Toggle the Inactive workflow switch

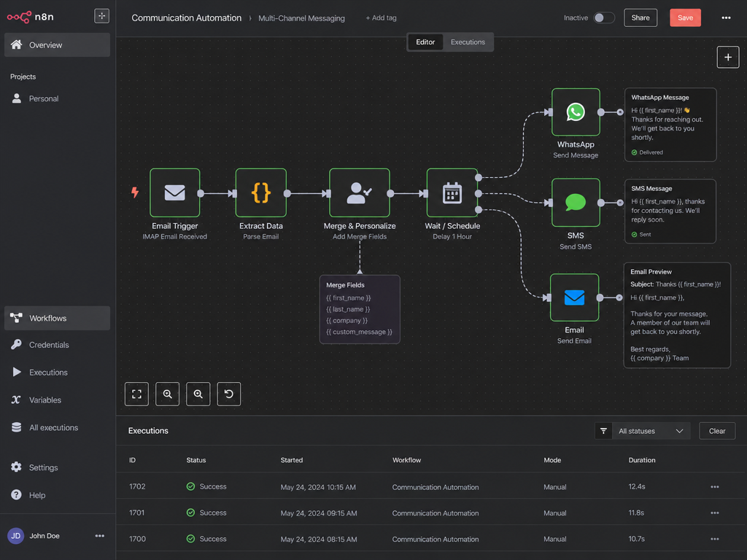click(x=603, y=17)
